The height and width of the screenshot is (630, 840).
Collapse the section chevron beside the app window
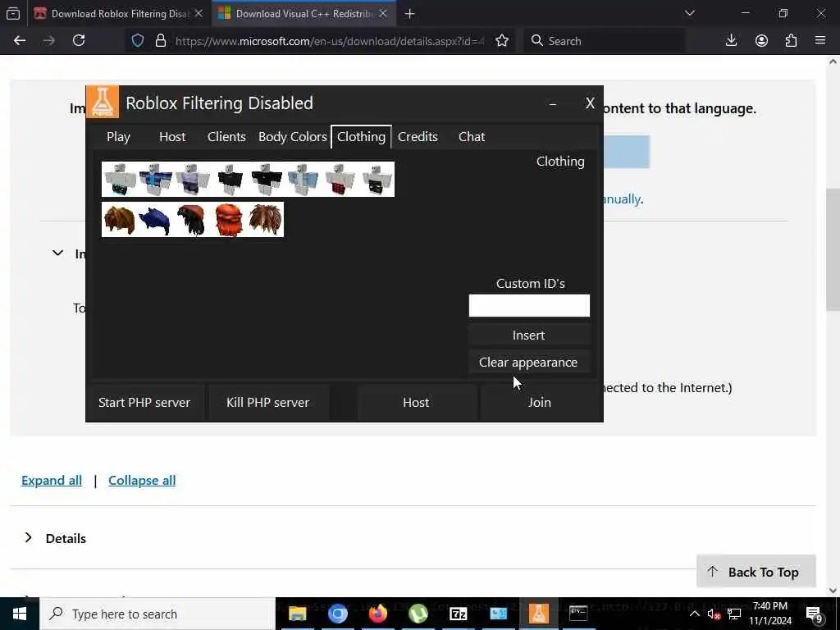coord(58,253)
